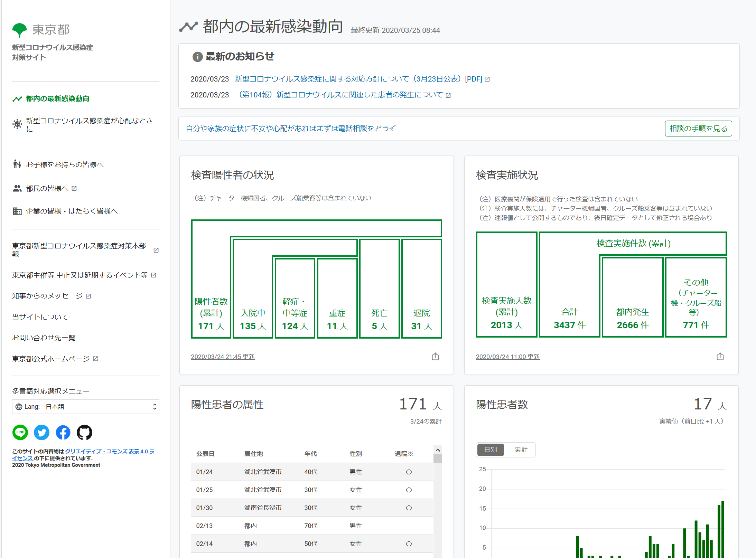The height and width of the screenshot is (558, 756).
Task: Switch chart to 累計 view
Action: pos(521,450)
